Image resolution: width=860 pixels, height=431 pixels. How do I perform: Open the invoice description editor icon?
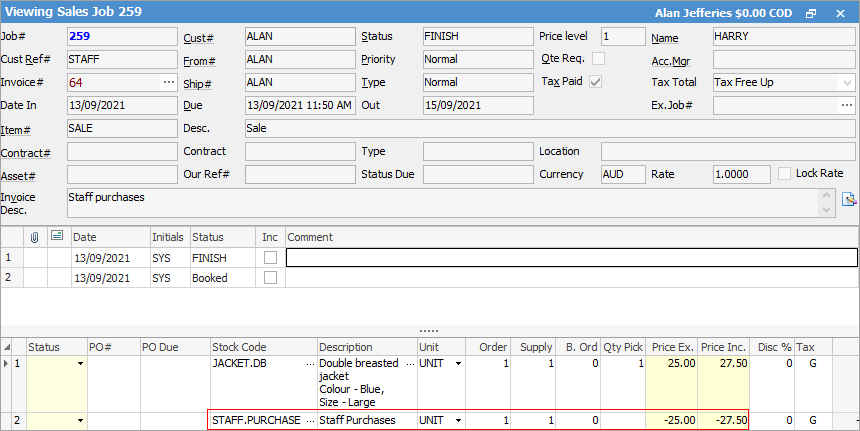(x=849, y=199)
